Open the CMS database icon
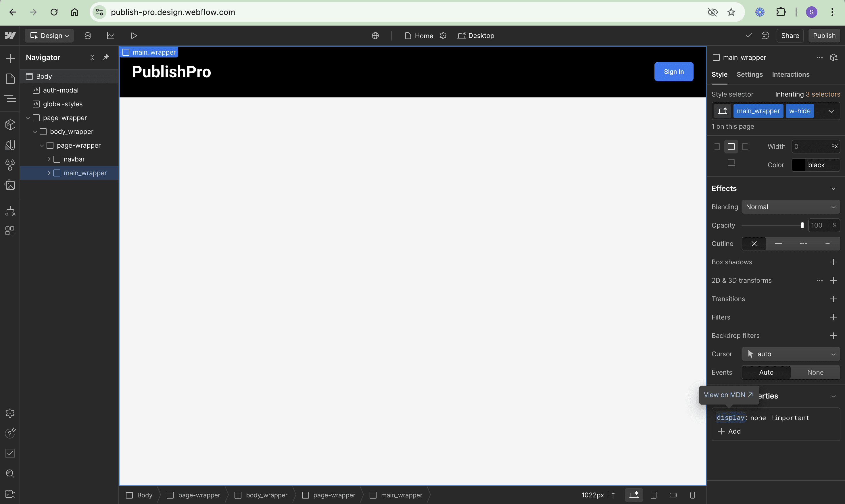This screenshot has height=504, width=845. pos(87,36)
